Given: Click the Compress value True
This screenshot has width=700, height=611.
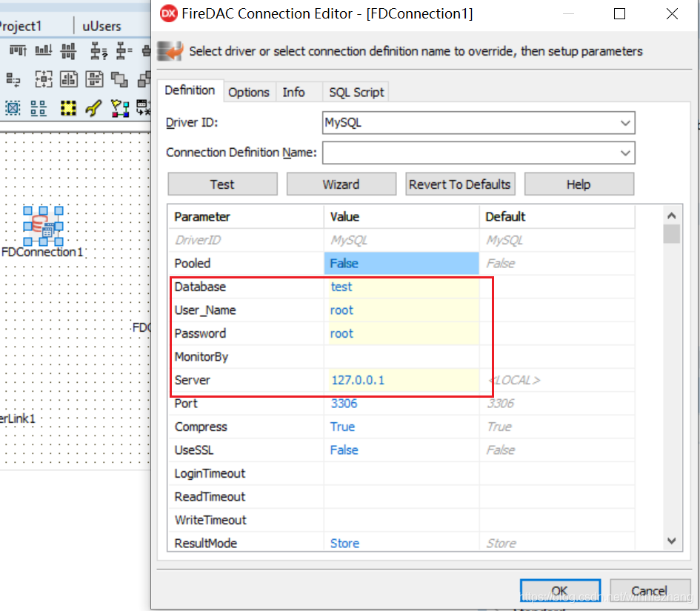Looking at the screenshot, I should [x=401, y=427].
